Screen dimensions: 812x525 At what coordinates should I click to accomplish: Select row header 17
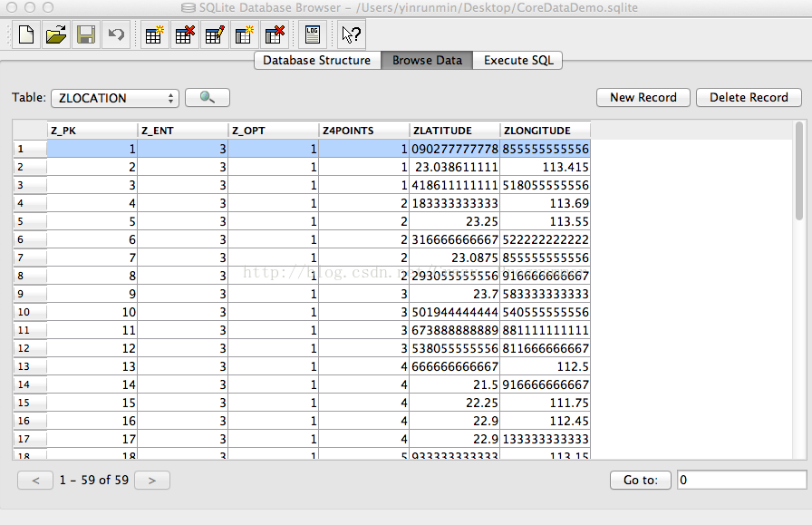30,439
